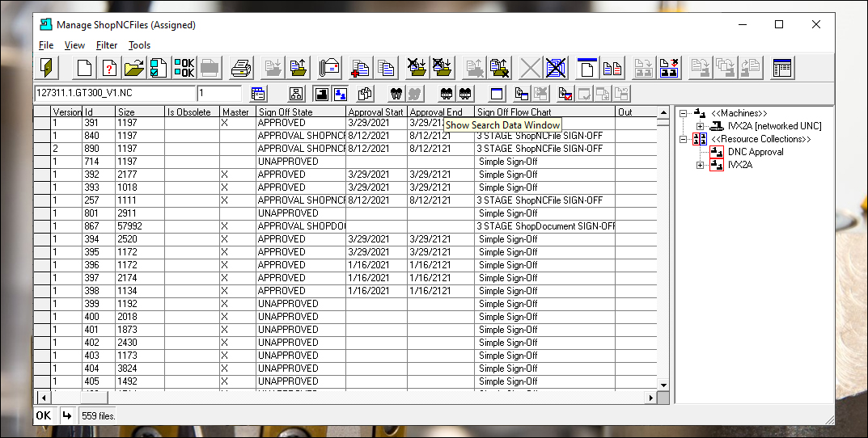Toggle the blue machines view button
This screenshot has height=438, width=868.
click(341, 94)
